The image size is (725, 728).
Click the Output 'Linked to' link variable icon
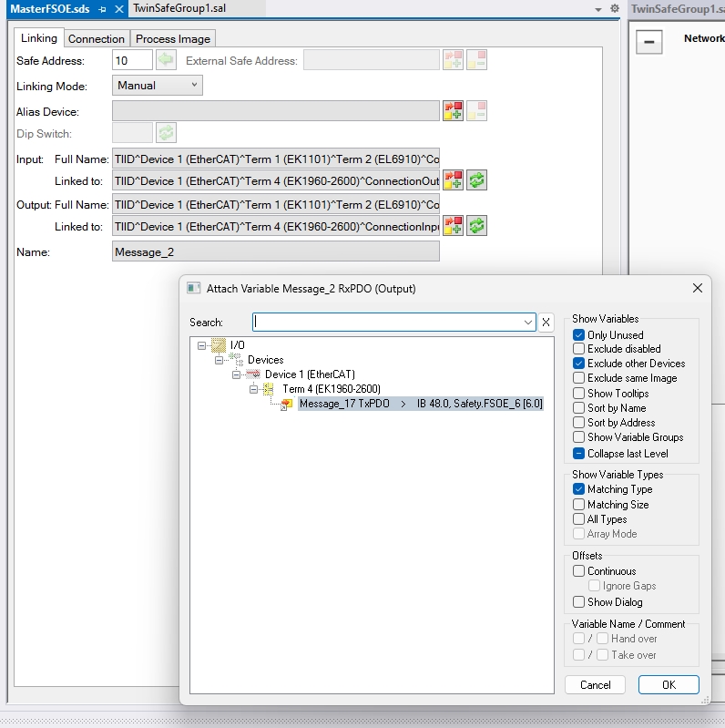point(453,225)
